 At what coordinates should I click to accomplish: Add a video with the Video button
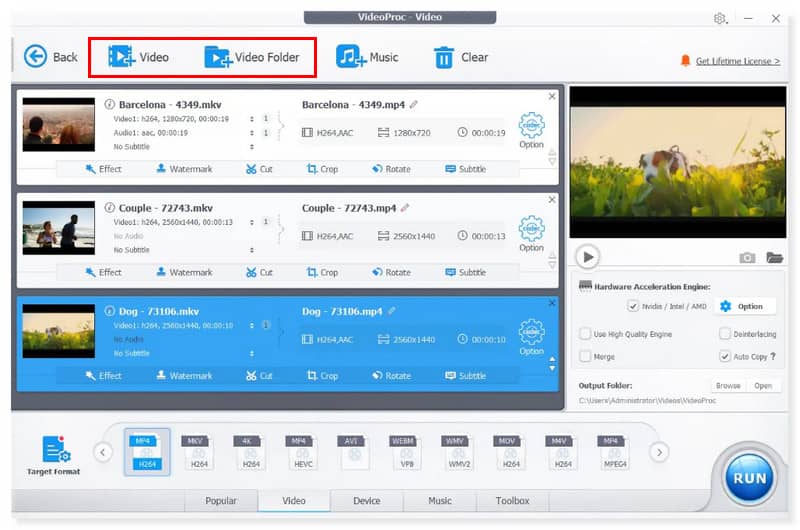coord(138,57)
